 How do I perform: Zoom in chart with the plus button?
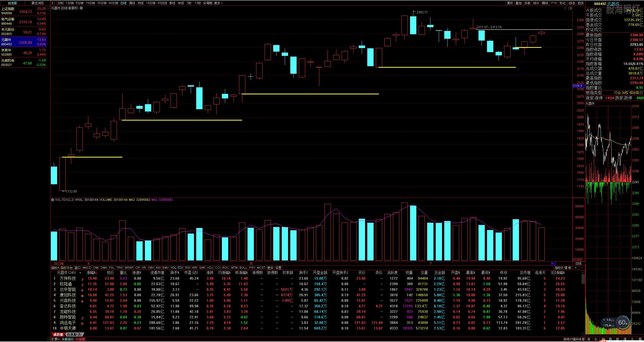(576, 268)
